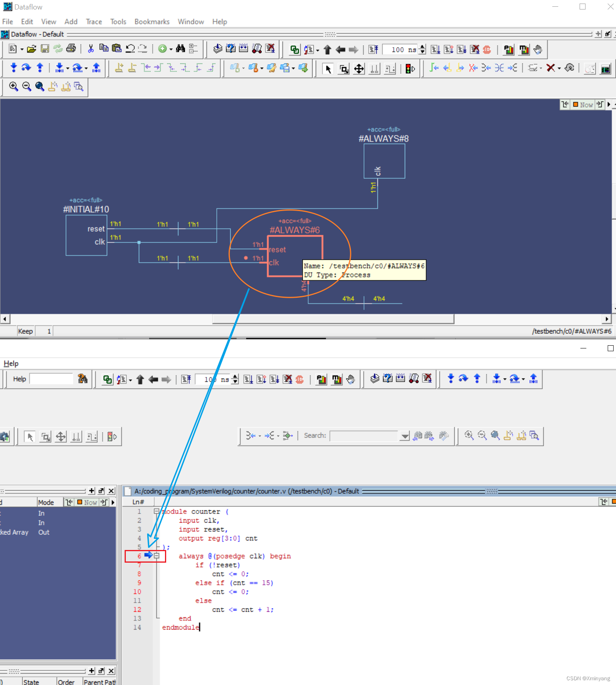616x685 pixels.
Task: Click the Break red stop icon in the Dataflow toolbar
Action: (x=487, y=49)
